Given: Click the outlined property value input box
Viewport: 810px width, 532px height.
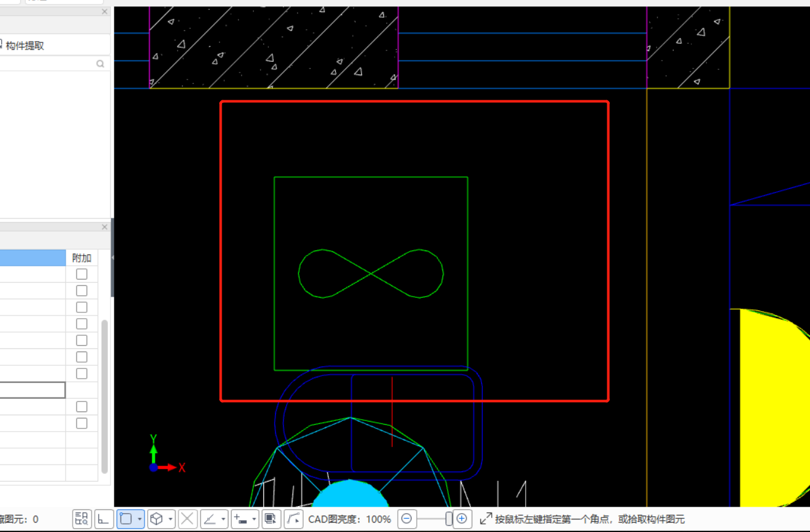Looking at the screenshot, I should pyautogui.click(x=33, y=390).
